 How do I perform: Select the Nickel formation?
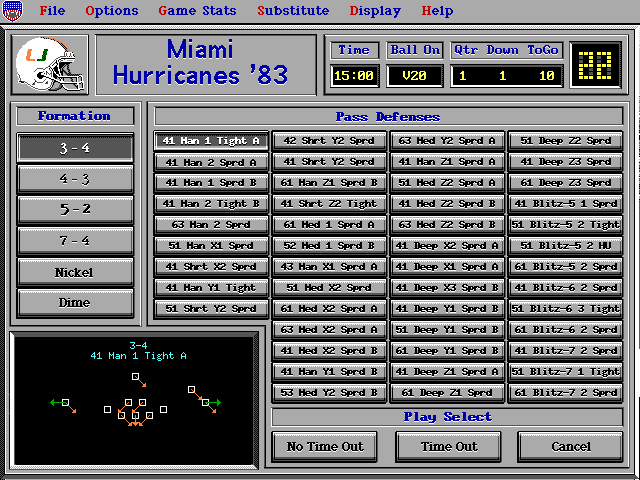click(75, 272)
